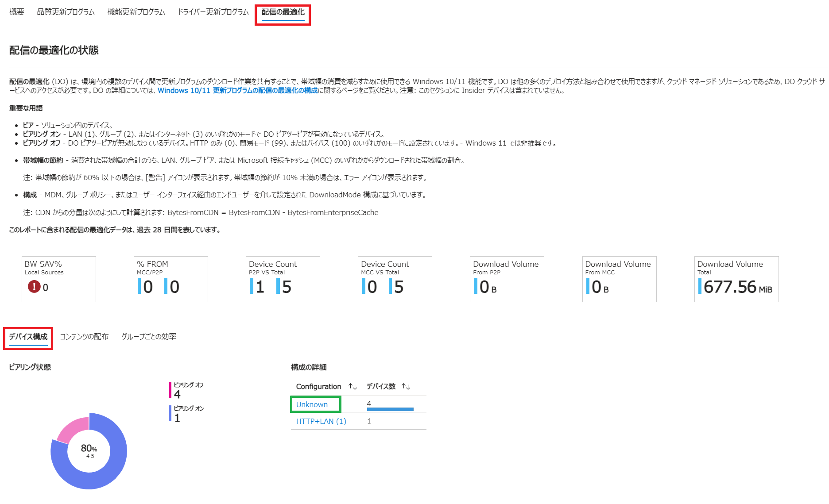Viewport: 829px width, 504px height.
Task: Select the デバイス構成 sub-tab
Action: (28, 336)
